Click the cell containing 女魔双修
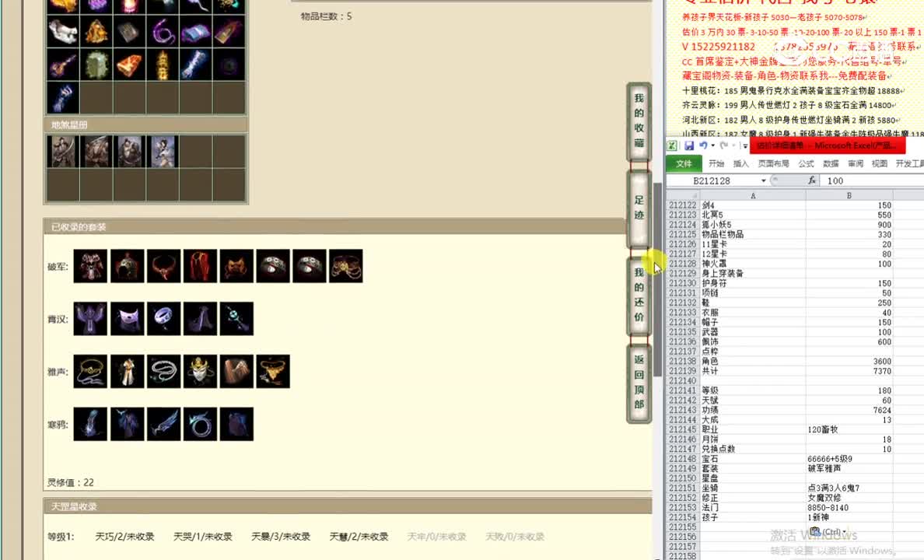Screen dimensions: 924x560 coord(849,498)
